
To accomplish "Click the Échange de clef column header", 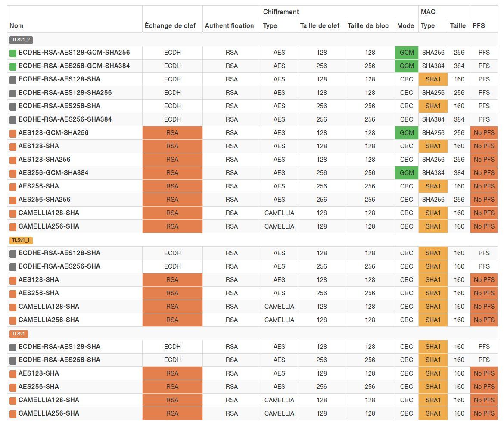I will pyautogui.click(x=170, y=26).
